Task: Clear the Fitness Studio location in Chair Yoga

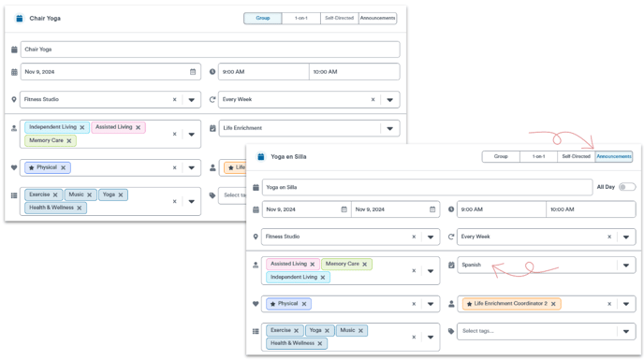Action: [174, 99]
